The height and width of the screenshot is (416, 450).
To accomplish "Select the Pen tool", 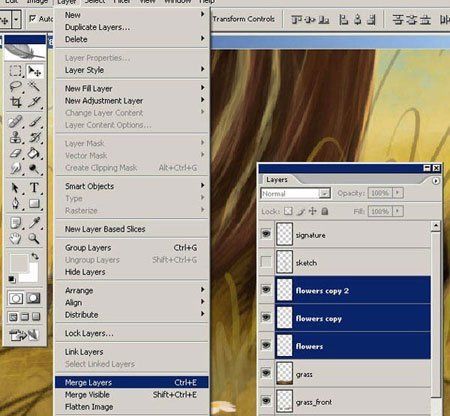I will 15,203.
